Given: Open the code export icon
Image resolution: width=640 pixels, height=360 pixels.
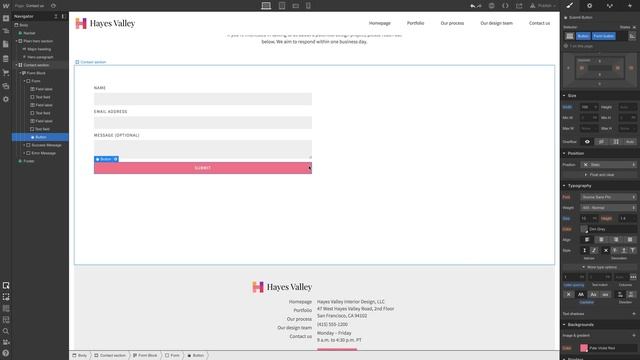Looking at the screenshot, I should tap(505, 6).
